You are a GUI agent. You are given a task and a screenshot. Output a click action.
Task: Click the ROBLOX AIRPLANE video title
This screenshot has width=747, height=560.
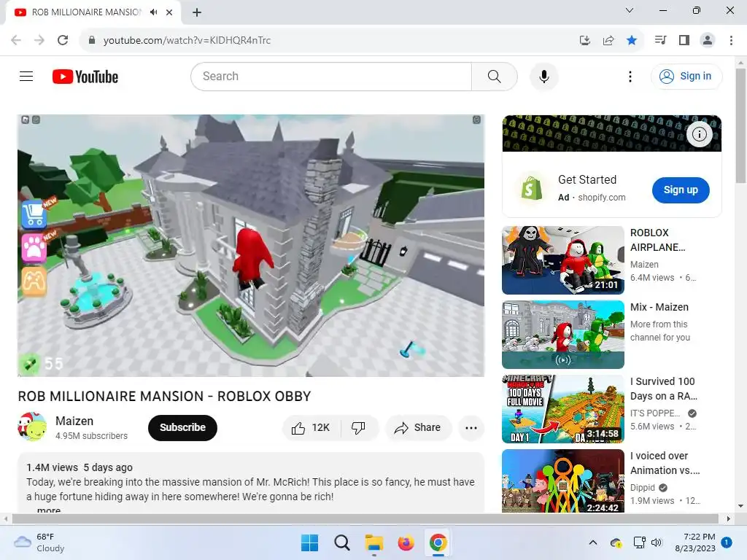pyautogui.click(x=658, y=240)
